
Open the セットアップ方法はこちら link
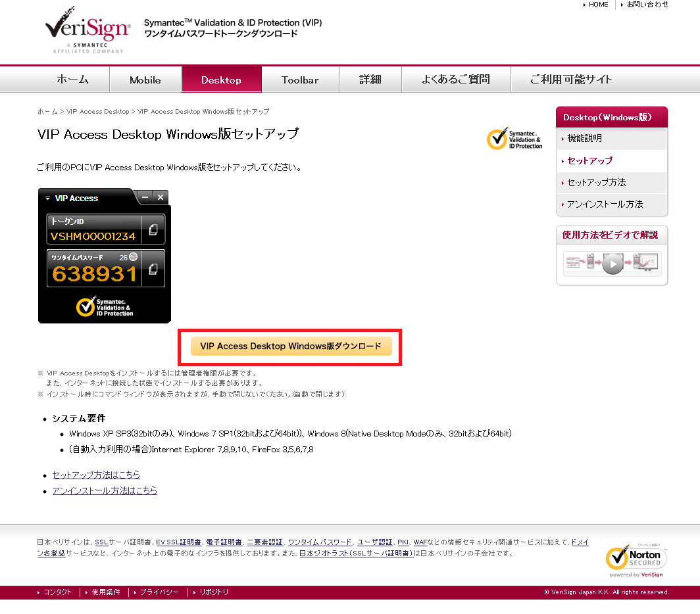pos(96,475)
